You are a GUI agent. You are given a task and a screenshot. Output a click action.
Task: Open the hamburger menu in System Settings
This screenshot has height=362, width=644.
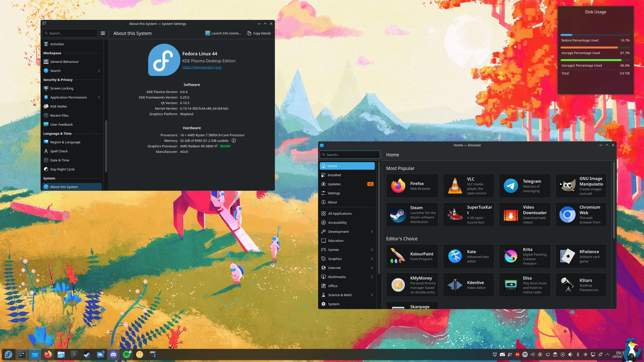(x=103, y=33)
